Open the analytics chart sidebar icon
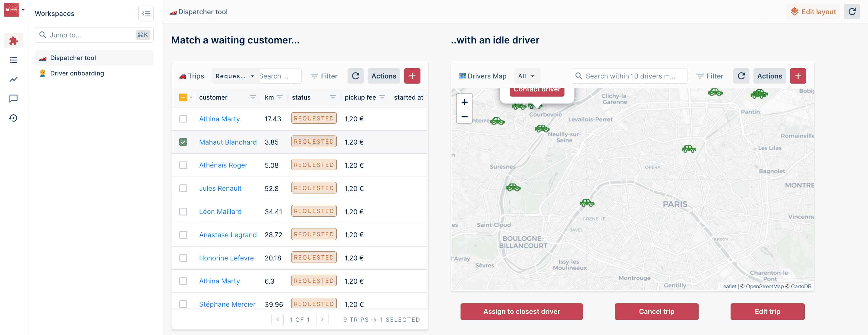The height and width of the screenshot is (335, 868). [x=14, y=79]
